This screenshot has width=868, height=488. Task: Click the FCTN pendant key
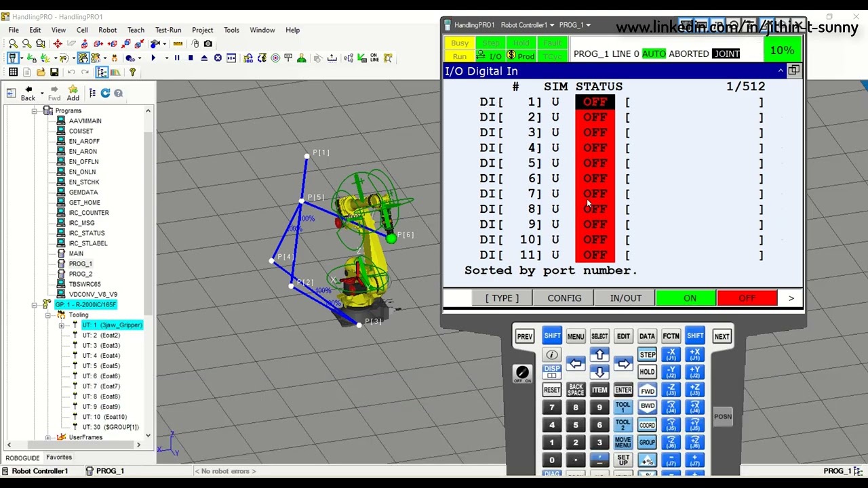pos(671,336)
